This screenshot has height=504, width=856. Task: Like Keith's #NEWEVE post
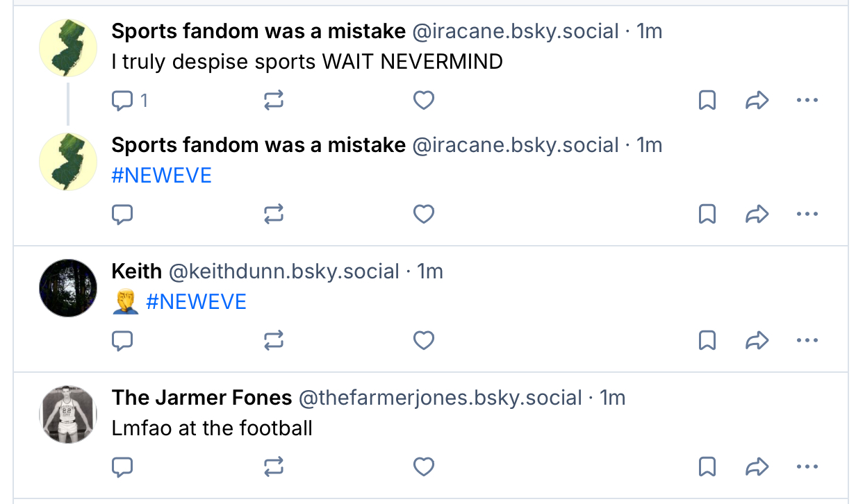tap(424, 341)
